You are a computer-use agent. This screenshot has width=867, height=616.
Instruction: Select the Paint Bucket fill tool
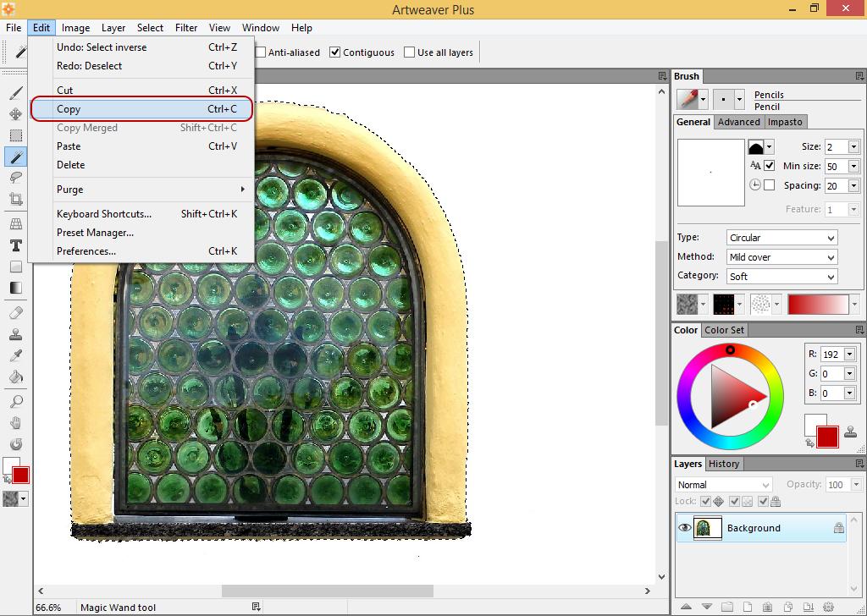(16, 377)
